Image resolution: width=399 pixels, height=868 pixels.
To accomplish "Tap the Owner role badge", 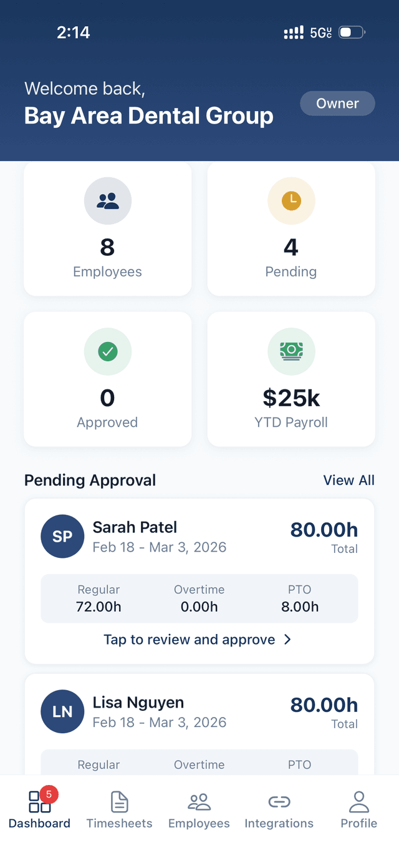I will click(x=337, y=104).
